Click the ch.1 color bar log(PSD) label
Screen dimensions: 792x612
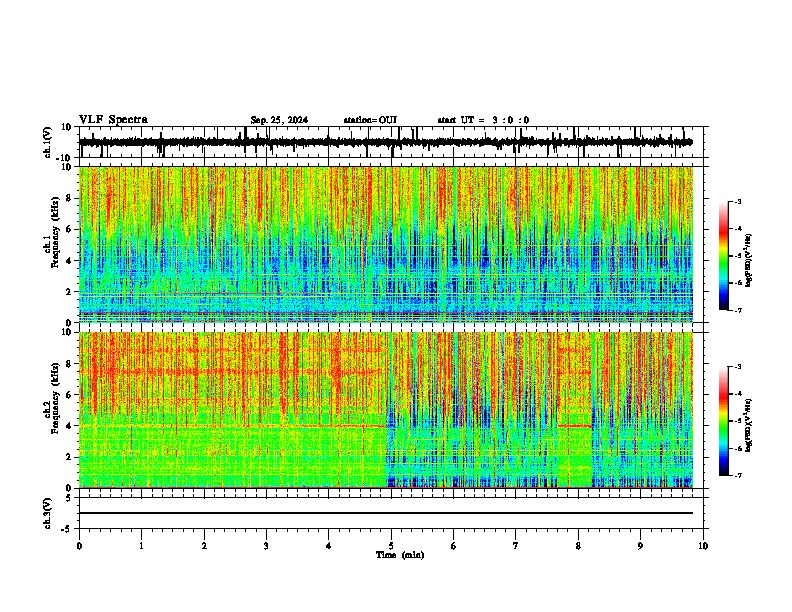[749, 260]
